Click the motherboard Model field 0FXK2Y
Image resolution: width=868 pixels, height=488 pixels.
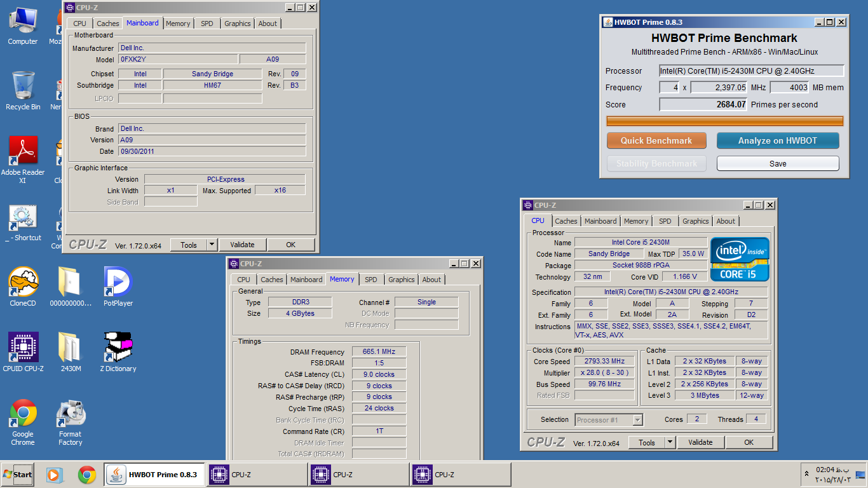point(178,59)
